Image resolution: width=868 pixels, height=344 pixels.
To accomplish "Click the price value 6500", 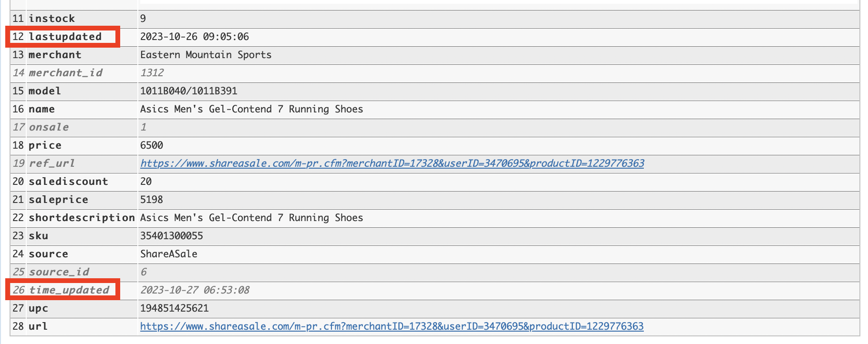I will coord(152,145).
